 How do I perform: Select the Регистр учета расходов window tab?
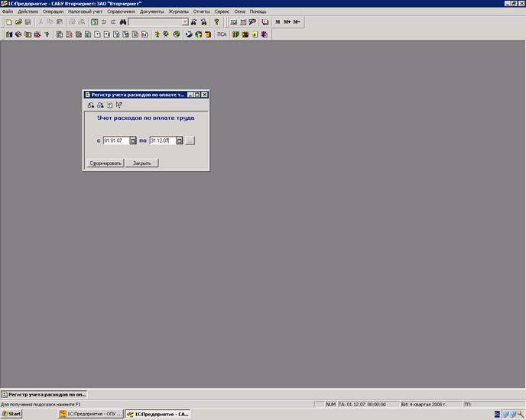[44, 395]
